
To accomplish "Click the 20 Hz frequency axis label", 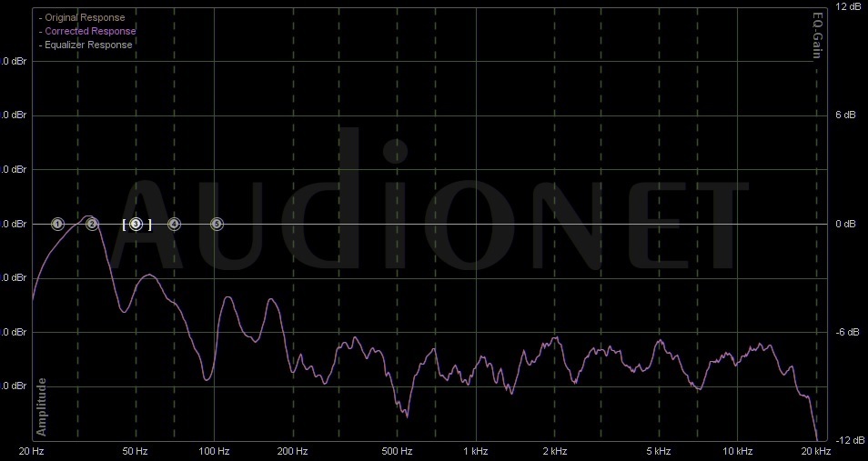I will point(32,452).
